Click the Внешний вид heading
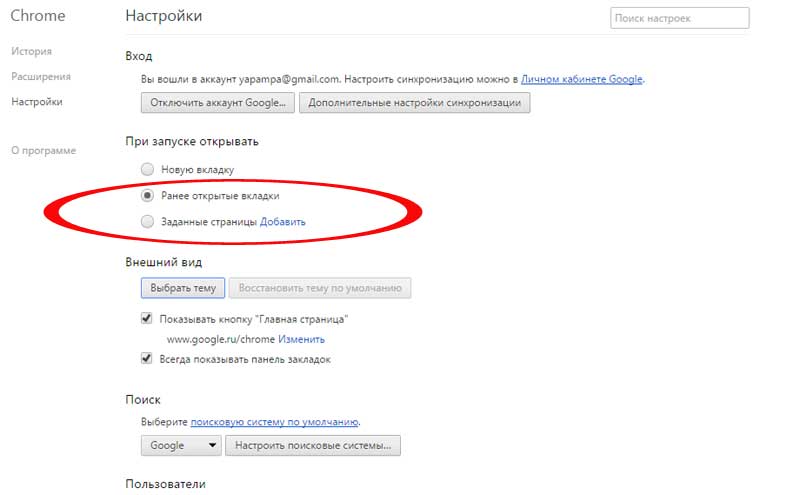The width and height of the screenshot is (800, 495). coord(164,262)
